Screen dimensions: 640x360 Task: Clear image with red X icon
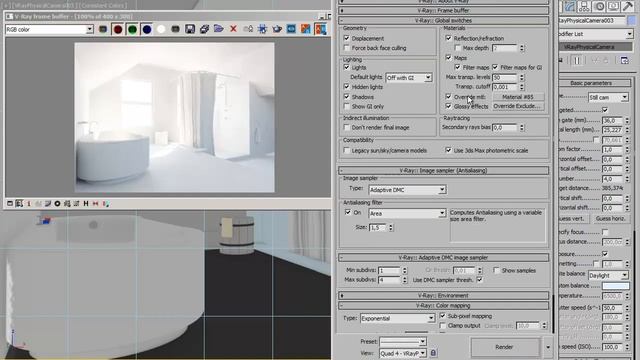[233, 29]
